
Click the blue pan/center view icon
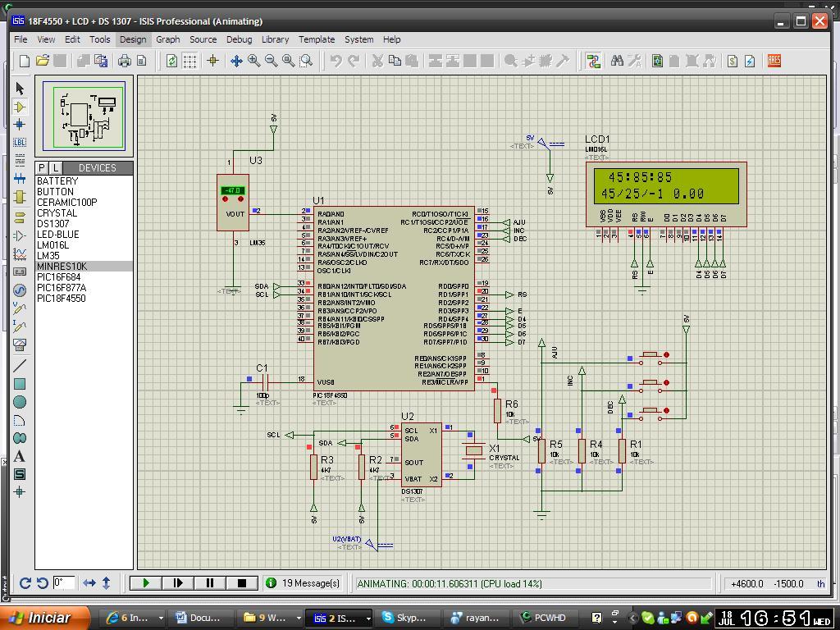pos(236,61)
